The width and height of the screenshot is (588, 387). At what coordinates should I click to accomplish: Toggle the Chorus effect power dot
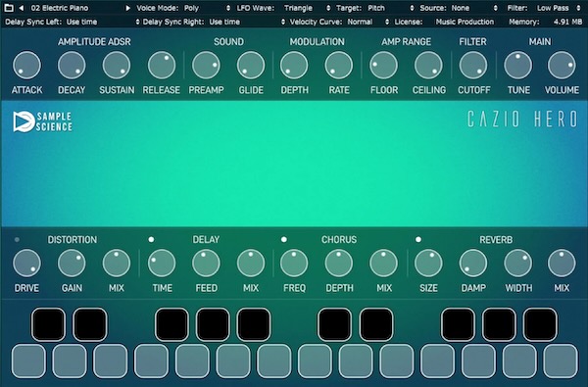[x=284, y=240]
